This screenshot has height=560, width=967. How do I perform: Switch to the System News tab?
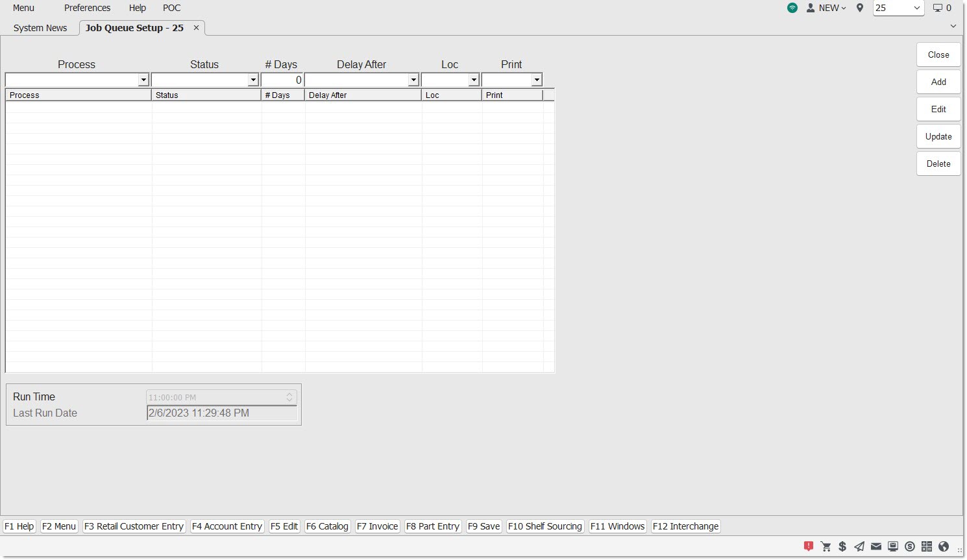pyautogui.click(x=40, y=28)
